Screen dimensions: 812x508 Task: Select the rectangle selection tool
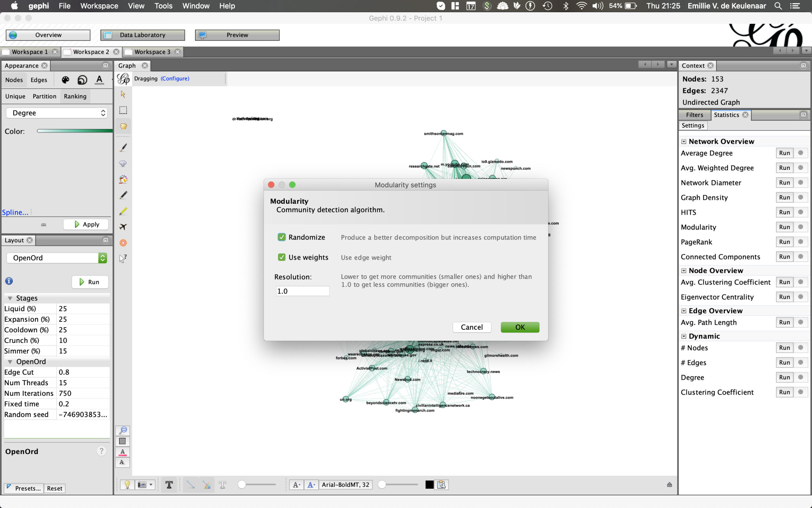[123, 110]
